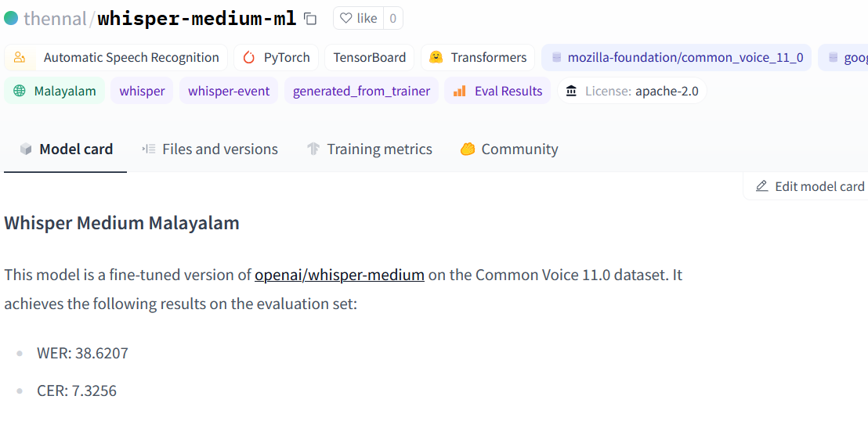Select the whisper tag
The image size is (868, 421).
coord(142,91)
